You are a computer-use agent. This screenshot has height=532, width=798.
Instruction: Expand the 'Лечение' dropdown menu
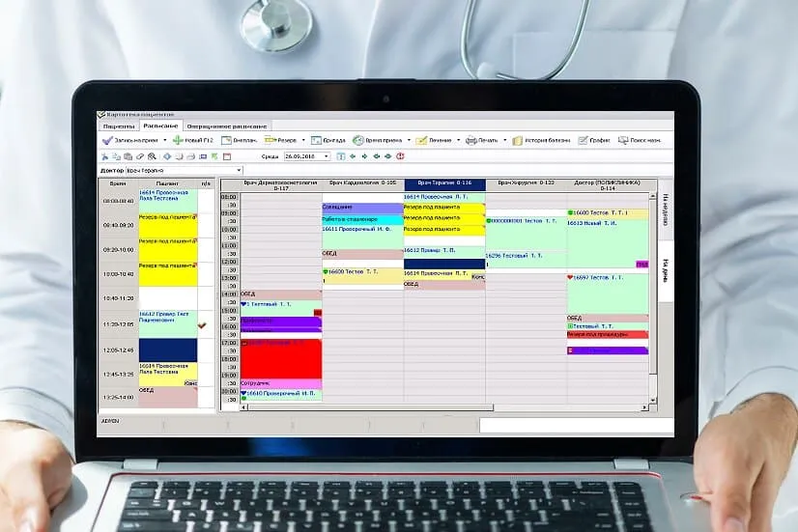[458, 140]
